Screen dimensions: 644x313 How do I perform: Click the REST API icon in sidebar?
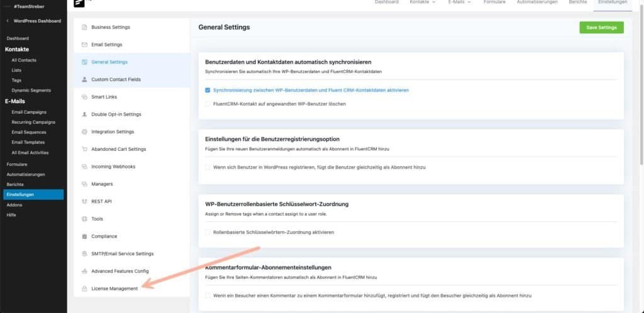[x=85, y=201]
